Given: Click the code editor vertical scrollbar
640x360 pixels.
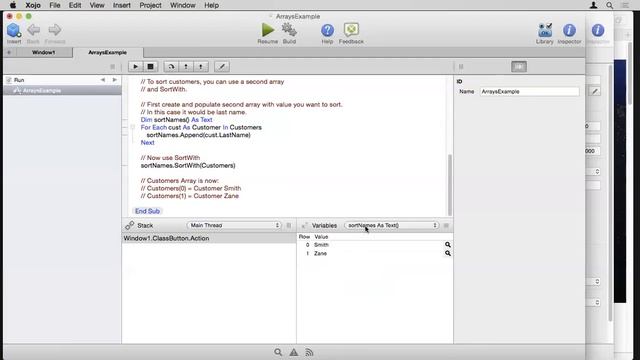Looking at the screenshot, I should pyautogui.click(x=450, y=184).
